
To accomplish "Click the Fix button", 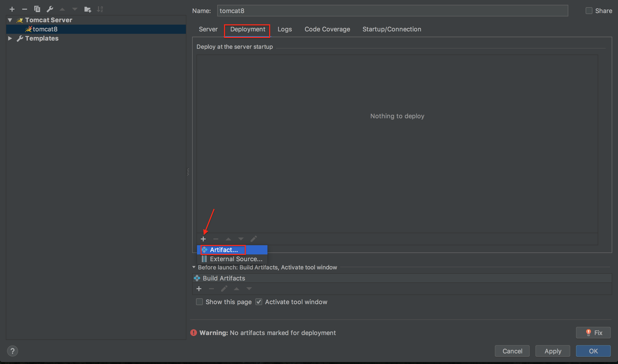I will (593, 333).
